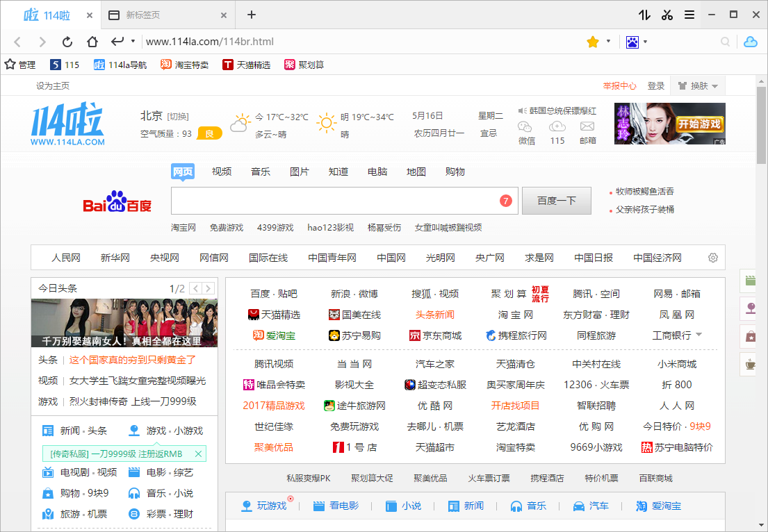Open the 邮箱 mail icon
Screen dimensions: 768x532
pyautogui.click(x=587, y=127)
